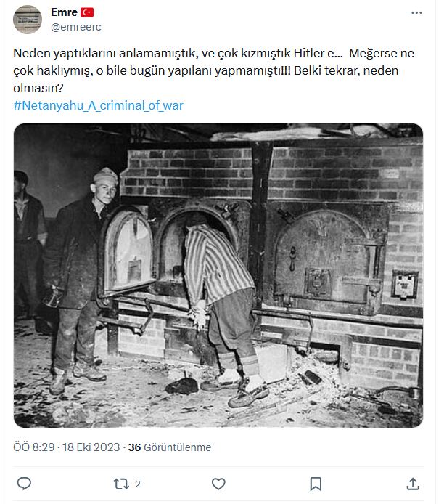Bookmark the post with the bookmark icon
Viewport: 444px width, 504px height.
[x=316, y=484]
